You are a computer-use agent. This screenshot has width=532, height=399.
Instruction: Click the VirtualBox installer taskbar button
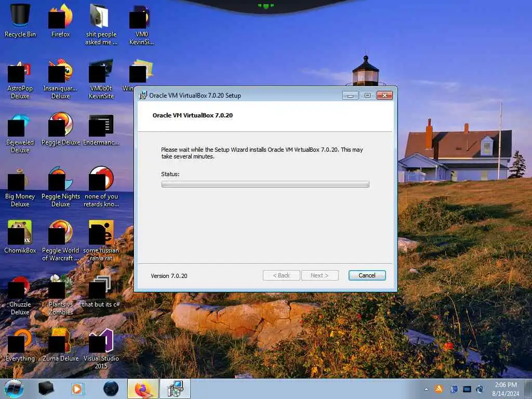point(175,389)
